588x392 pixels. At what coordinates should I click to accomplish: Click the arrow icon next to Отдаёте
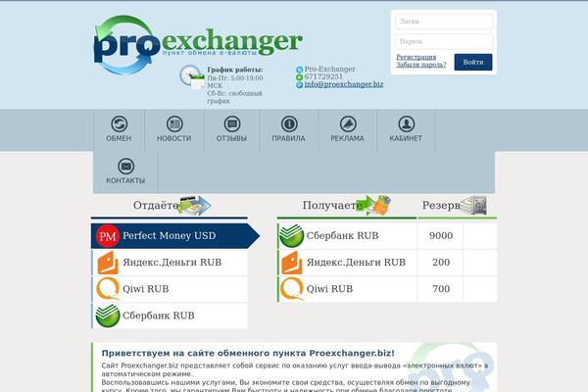tap(194, 205)
